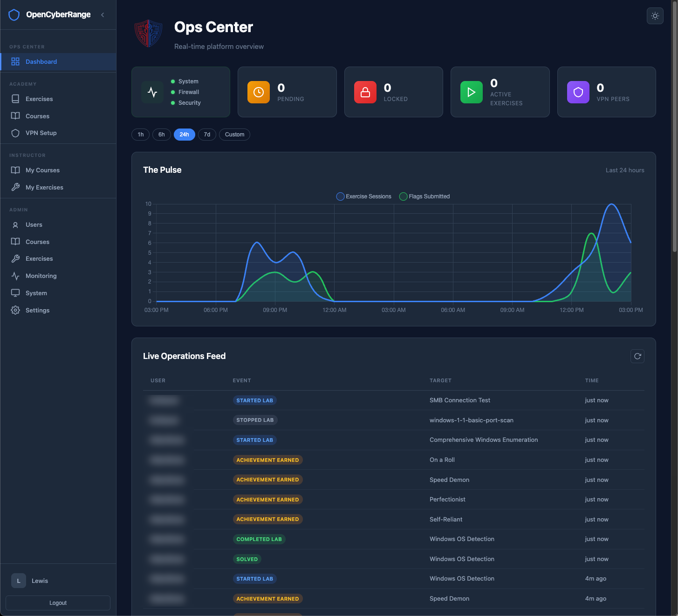Screen dimensions: 678x616
Task: Select the VPN Setup sidebar icon
Action: [15, 133]
